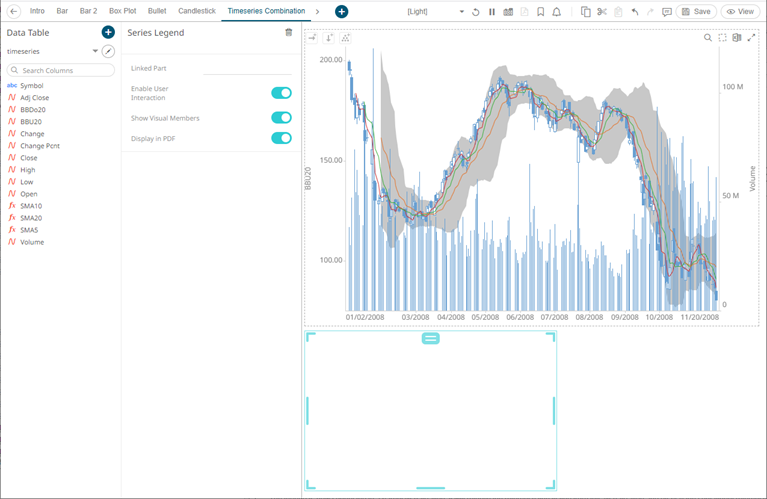Click the back arrow button

click(14, 11)
